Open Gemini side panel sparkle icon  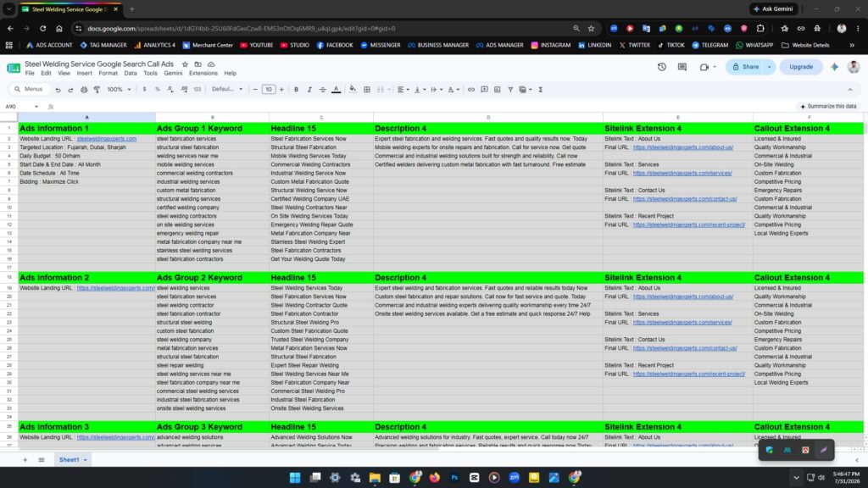[834, 67]
